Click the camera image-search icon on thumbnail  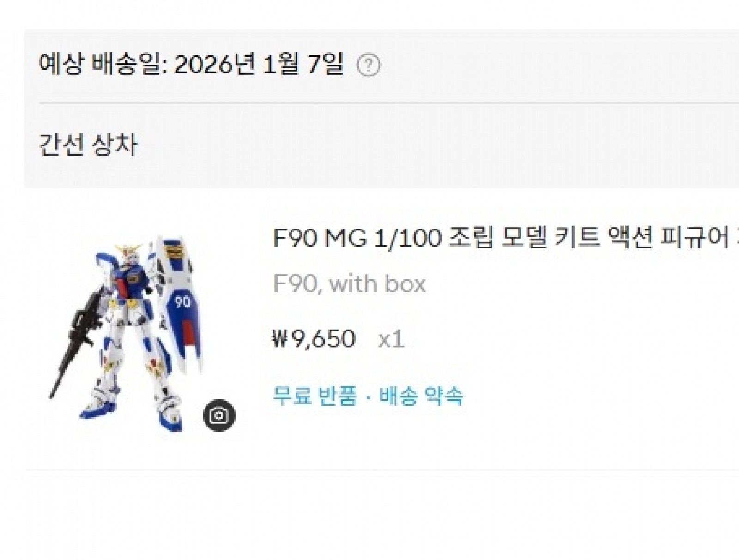point(219,415)
